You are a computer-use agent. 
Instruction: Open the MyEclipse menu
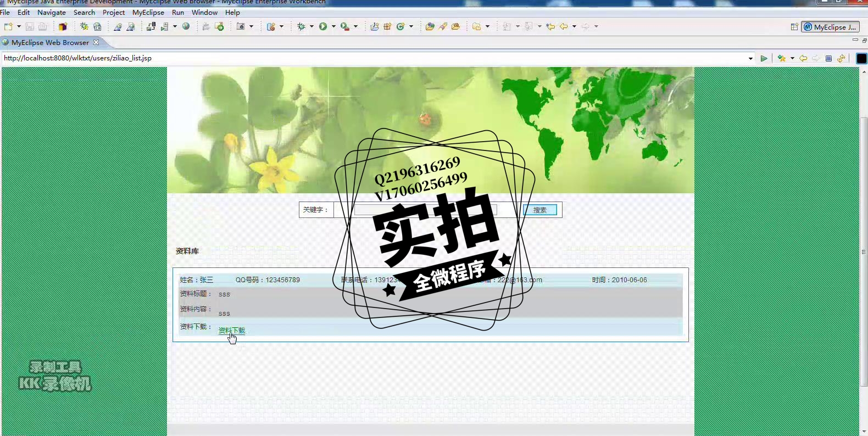(148, 12)
